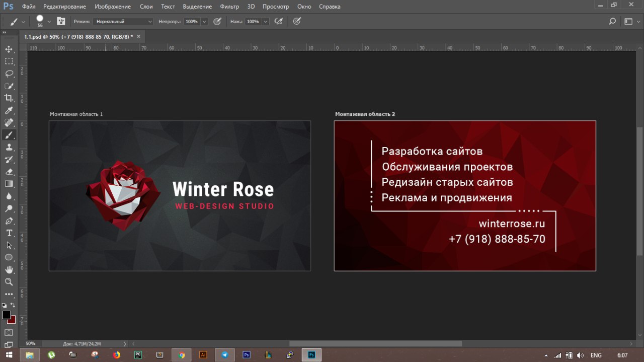Expand the brush preset picker arrow
The image size is (644, 362).
[x=49, y=22]
